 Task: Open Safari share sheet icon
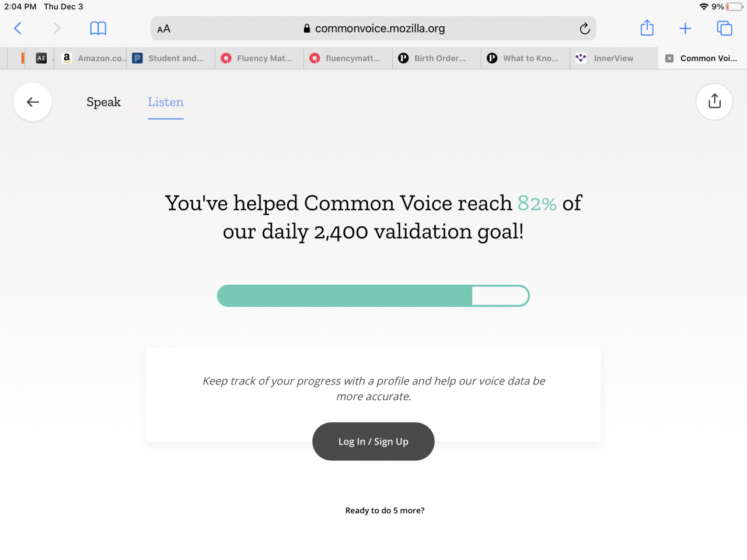[x=647, y=27]
